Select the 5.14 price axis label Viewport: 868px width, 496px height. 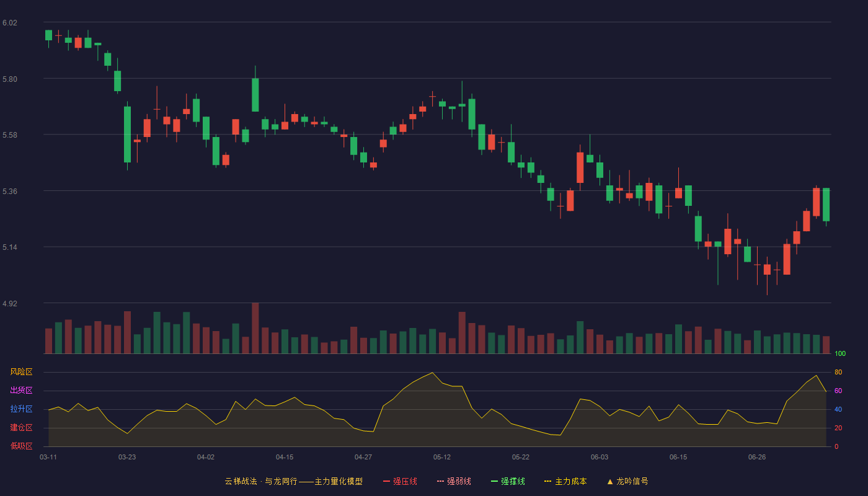click(x=10, y=247)
